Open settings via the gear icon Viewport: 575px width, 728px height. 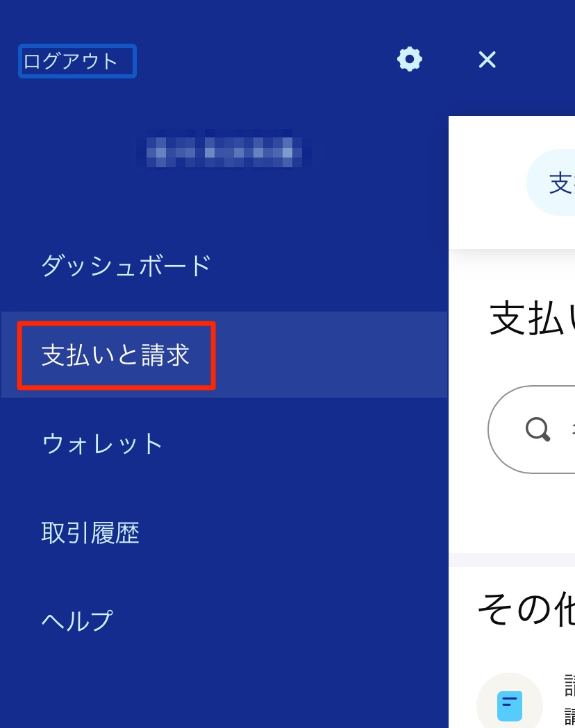[409, 60]
